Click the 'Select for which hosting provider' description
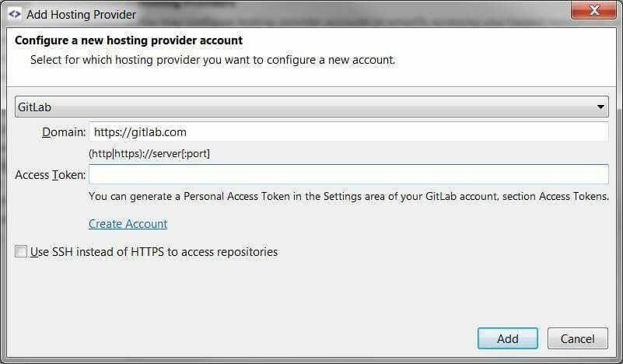The image size is (623, 364). pyautogui.click(x=213, y=60)
